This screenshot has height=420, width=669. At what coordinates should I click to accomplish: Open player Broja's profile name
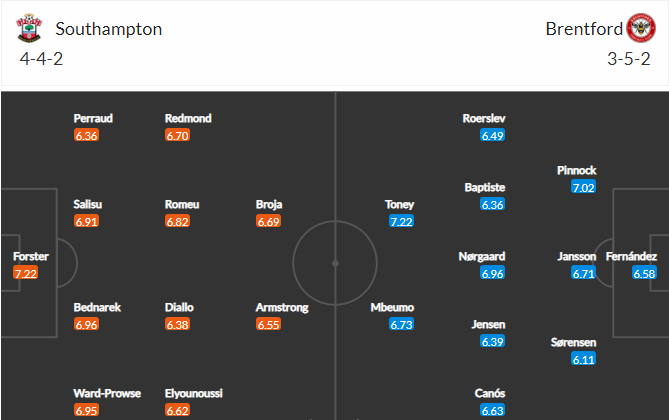point(269,204)
